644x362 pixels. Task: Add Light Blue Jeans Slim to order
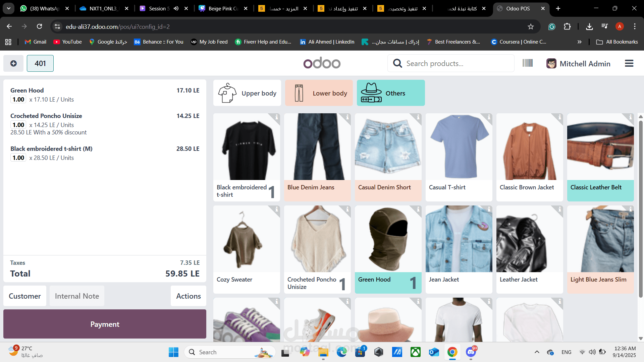tap(600, 249)
